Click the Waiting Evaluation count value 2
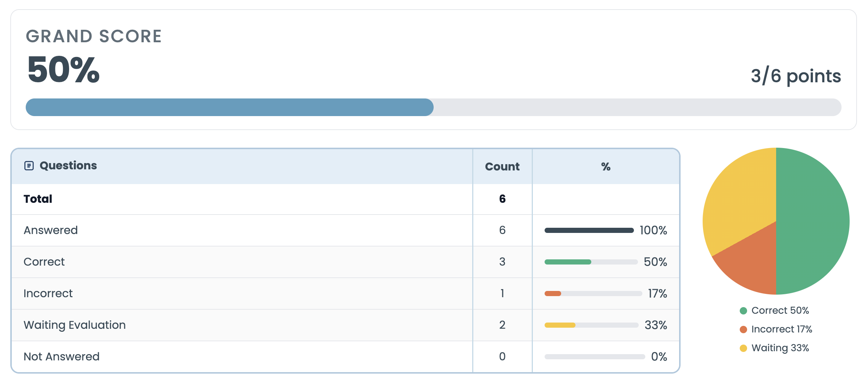 pyautogui.click(x=502, y=325)
